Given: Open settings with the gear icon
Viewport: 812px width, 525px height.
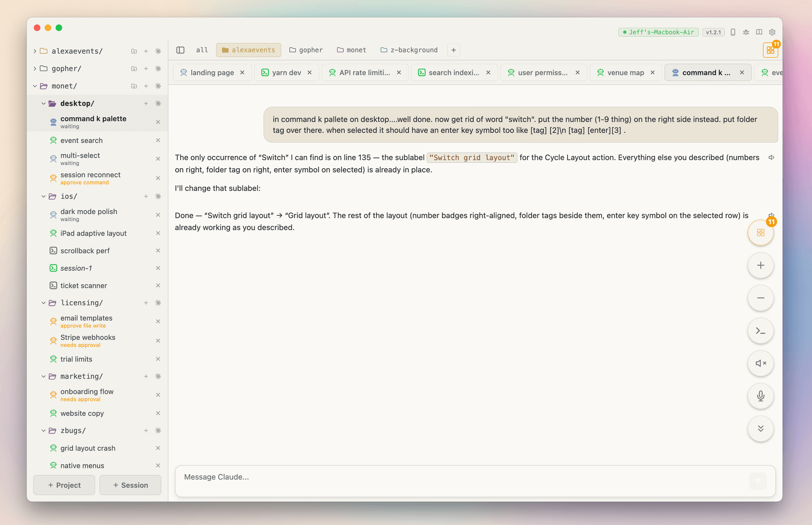Looking at the screenshot, I should click(772, 32).
